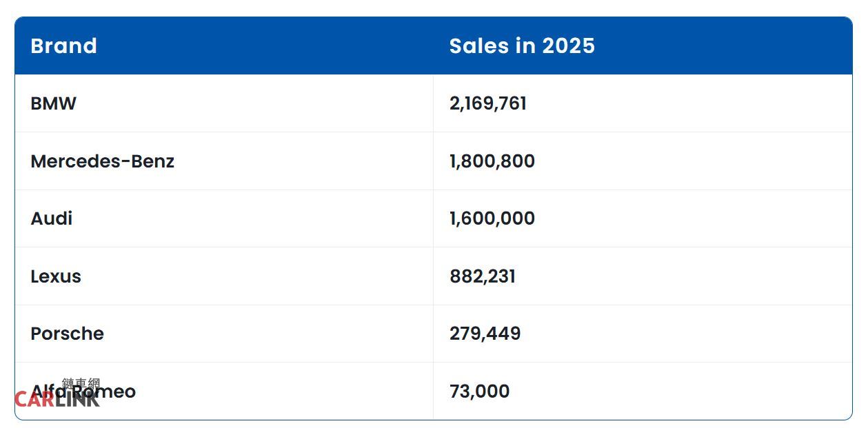Select the Porsche brand cell
This screenshot has width=868, height=428.
pyautogui.click(x=68, y=334)
